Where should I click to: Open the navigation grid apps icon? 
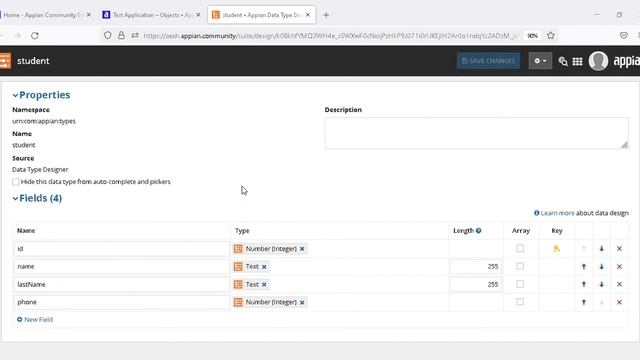577,61
